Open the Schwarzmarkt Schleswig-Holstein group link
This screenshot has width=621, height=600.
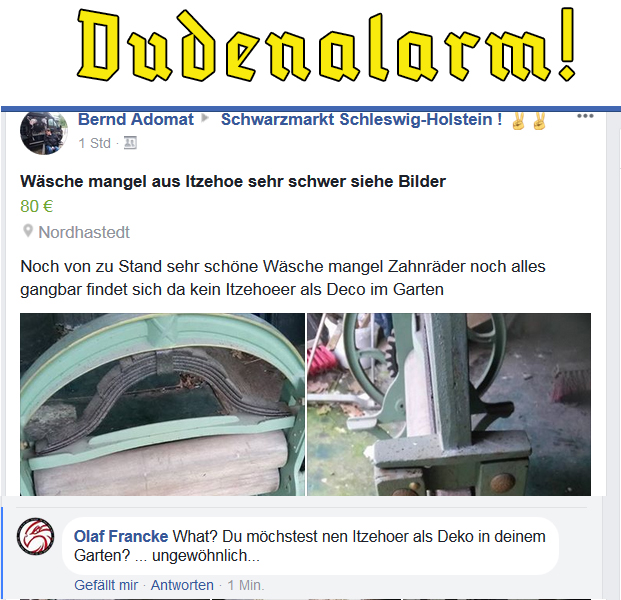[x=361, y=119]
